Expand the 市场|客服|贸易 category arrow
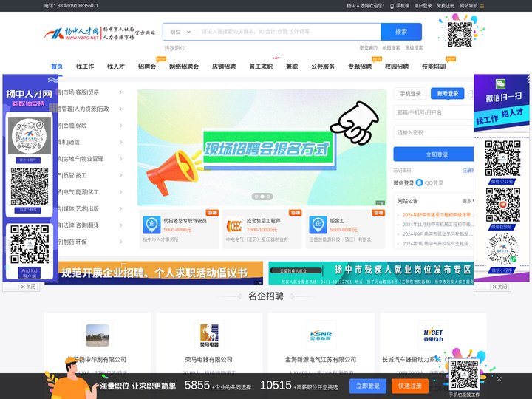Viewport: 532px width, 399px height. tap(120, 92)
